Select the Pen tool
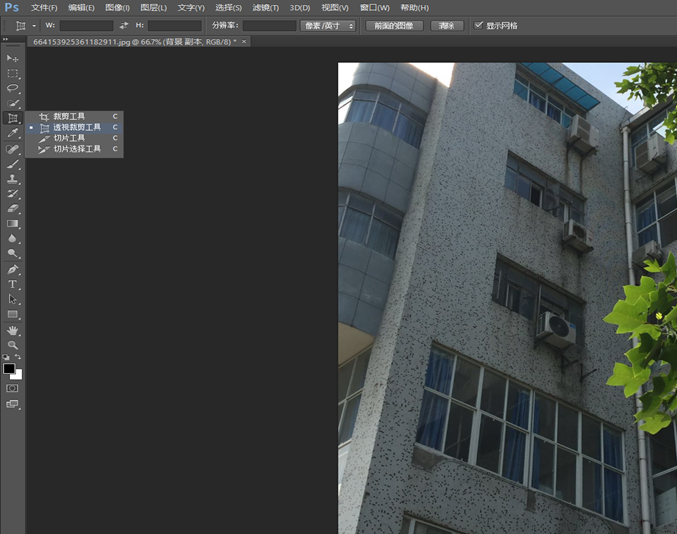677x534 pixels. tap(13, 269)
